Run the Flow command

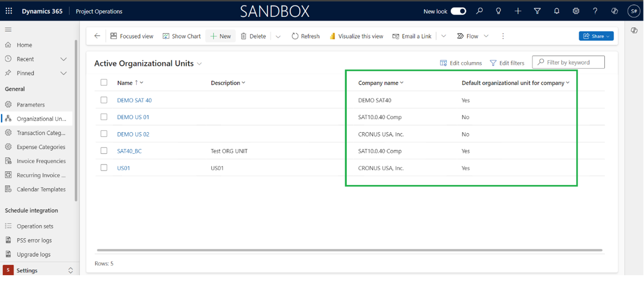coord(467,36)
